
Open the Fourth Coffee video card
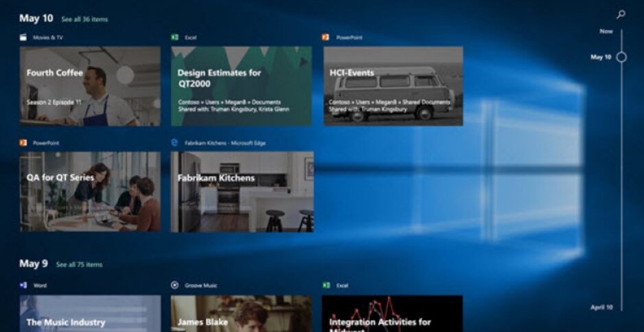coord(90,86)
